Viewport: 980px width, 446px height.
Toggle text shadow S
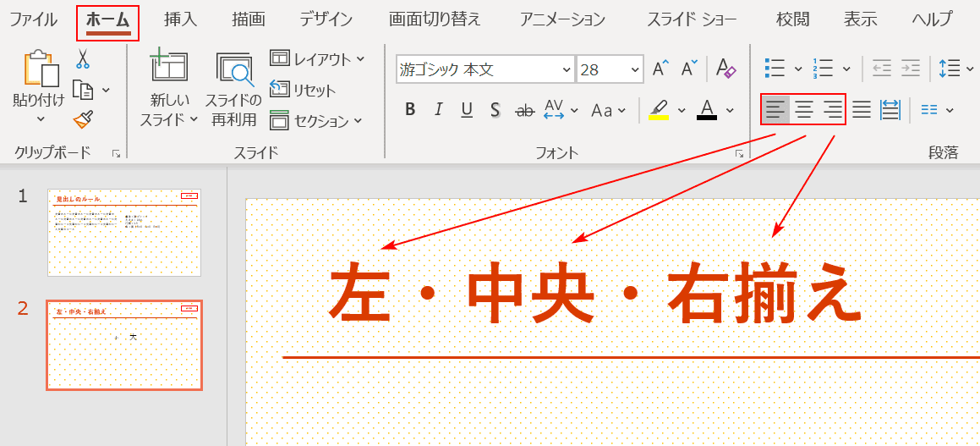point(495,110)
